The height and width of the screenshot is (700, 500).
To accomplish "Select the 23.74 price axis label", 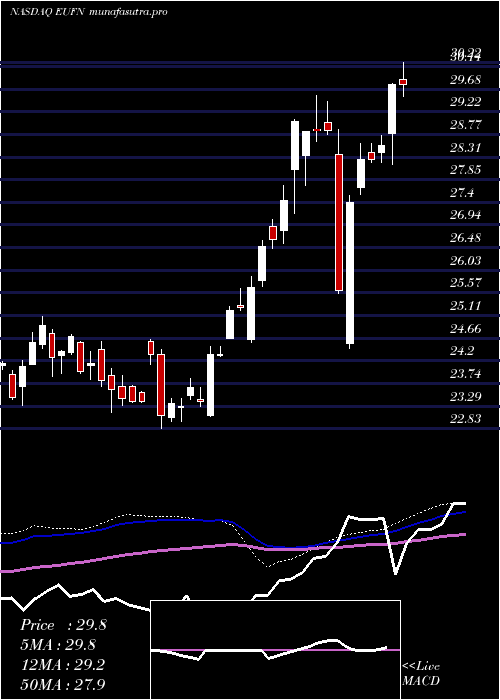I will coord(465,374).
